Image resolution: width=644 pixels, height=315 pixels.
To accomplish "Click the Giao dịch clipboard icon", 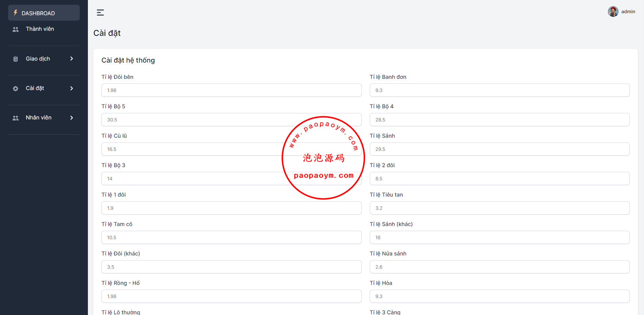I will click(x=16, y=59).
